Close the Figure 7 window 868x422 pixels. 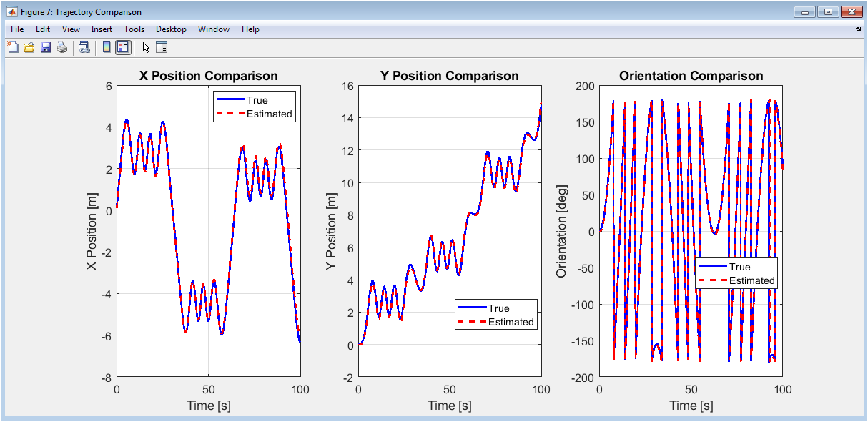click(852, 11)
